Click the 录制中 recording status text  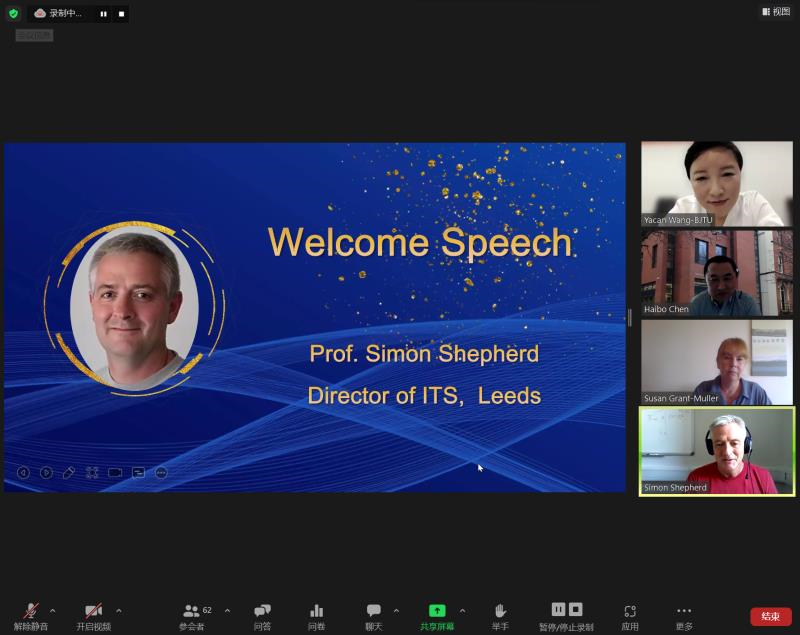[x=65, y=14]
